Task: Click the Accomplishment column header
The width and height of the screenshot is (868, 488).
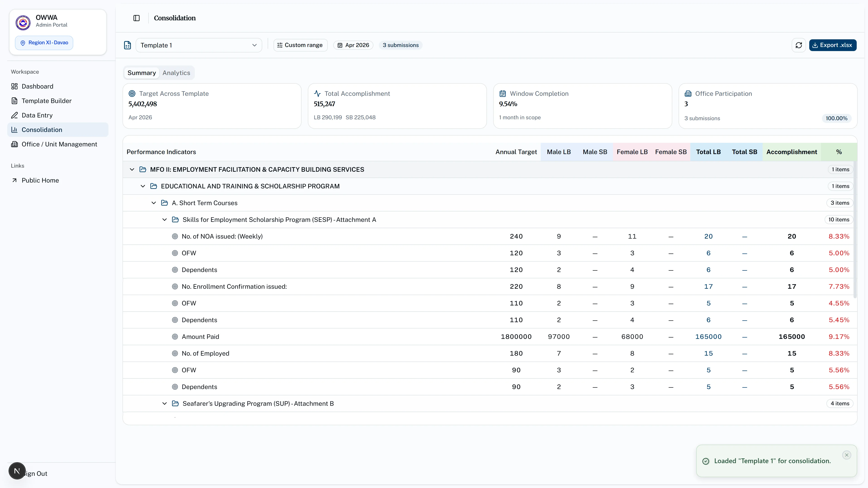Action: pos(792,152)
